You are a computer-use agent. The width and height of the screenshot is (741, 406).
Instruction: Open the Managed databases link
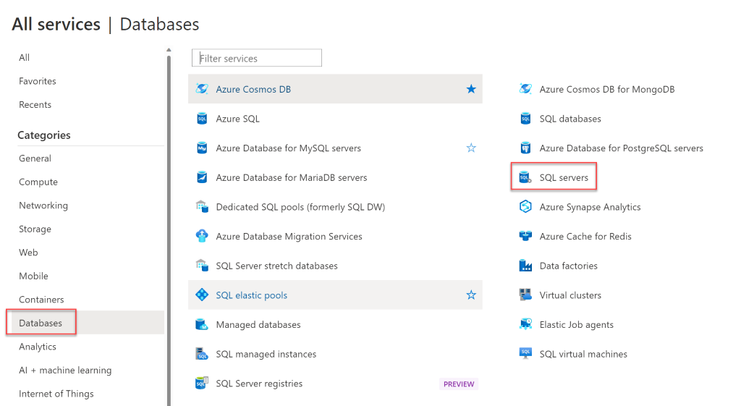tap(258, 325)
